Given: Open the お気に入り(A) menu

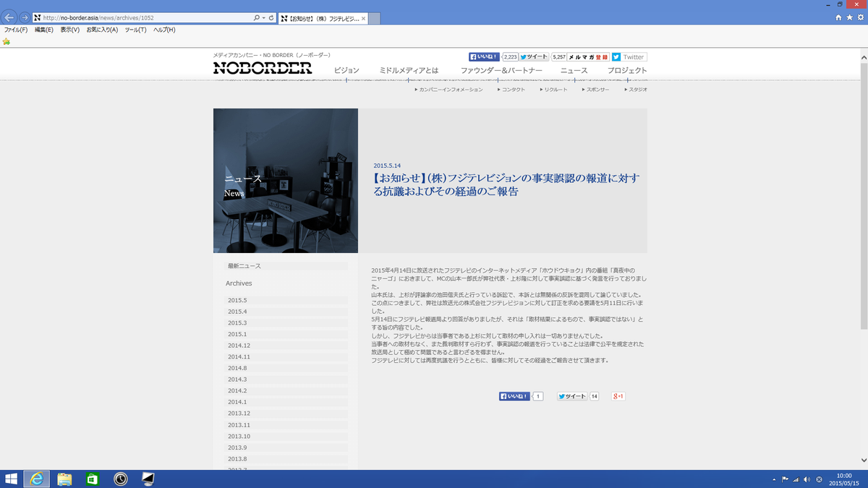Looking at the screenshot, I should point(102,30).
